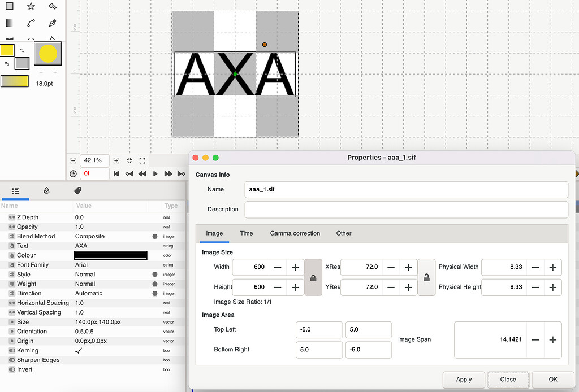This screenshot has height=392, width=579.
Task: Click the fit canvas to window icon
Action: pos(142,161)
